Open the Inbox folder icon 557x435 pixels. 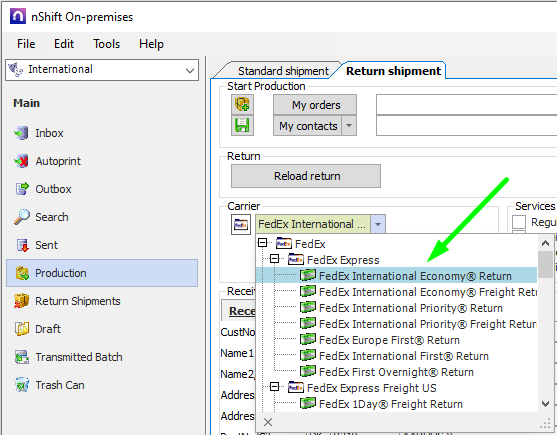point(21,133)
